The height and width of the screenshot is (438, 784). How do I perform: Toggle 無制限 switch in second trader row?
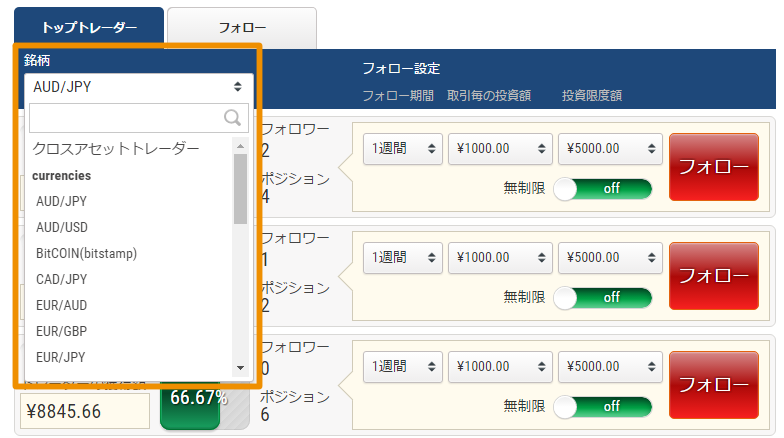(x=602, y=298)
